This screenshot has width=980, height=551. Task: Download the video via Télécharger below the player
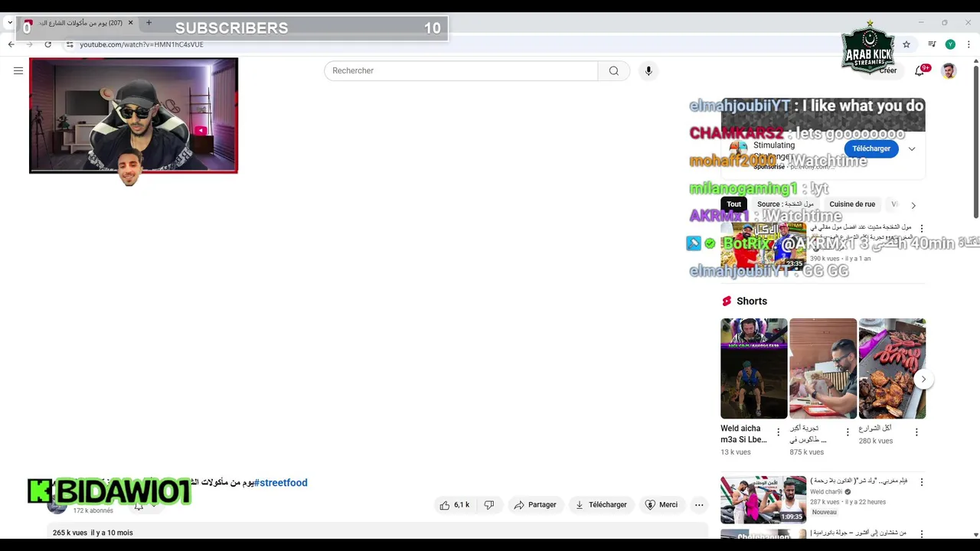point(601,505)
